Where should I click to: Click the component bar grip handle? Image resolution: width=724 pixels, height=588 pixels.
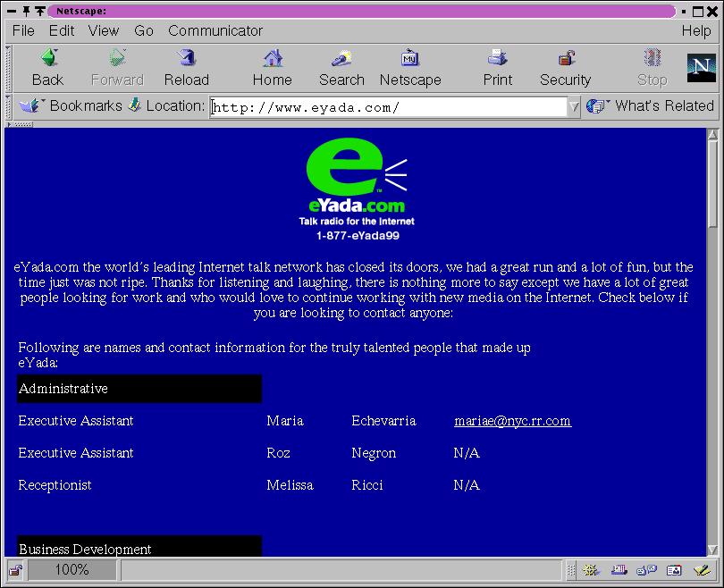(x=571, y=570)
